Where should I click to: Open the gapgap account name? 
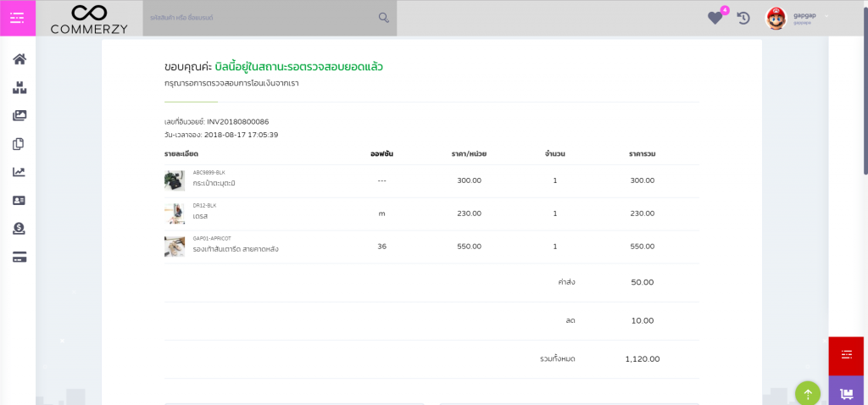(804, 15)
